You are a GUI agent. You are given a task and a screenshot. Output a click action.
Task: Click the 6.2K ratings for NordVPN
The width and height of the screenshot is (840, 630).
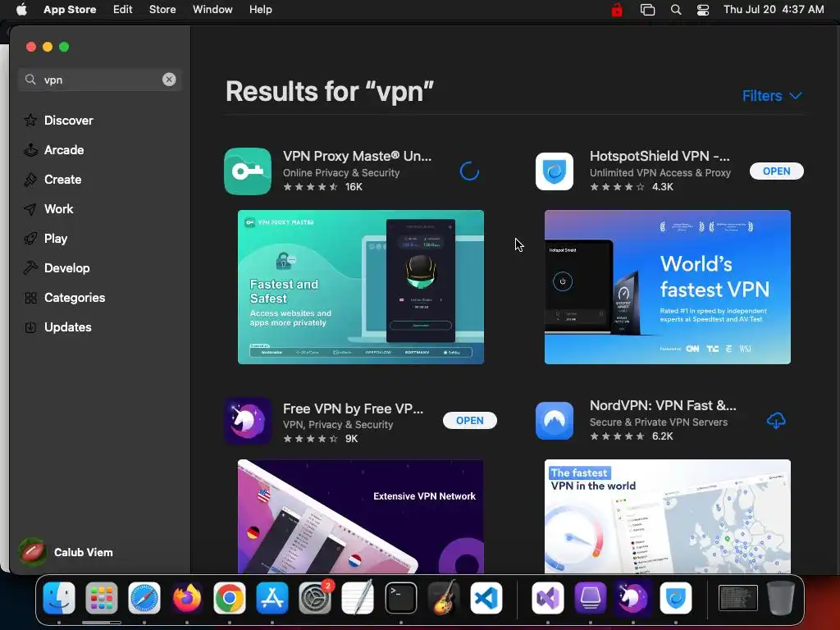pos(663,436)
